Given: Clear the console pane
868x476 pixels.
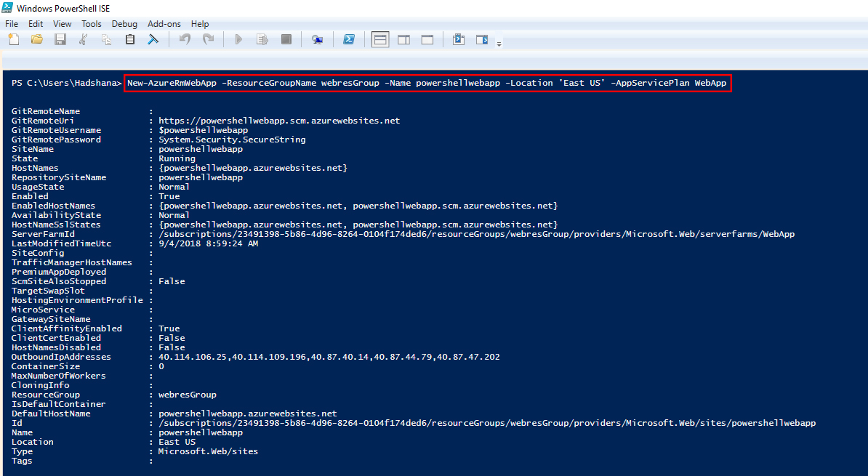Looking at the screenshot, I should pos(153,39).
